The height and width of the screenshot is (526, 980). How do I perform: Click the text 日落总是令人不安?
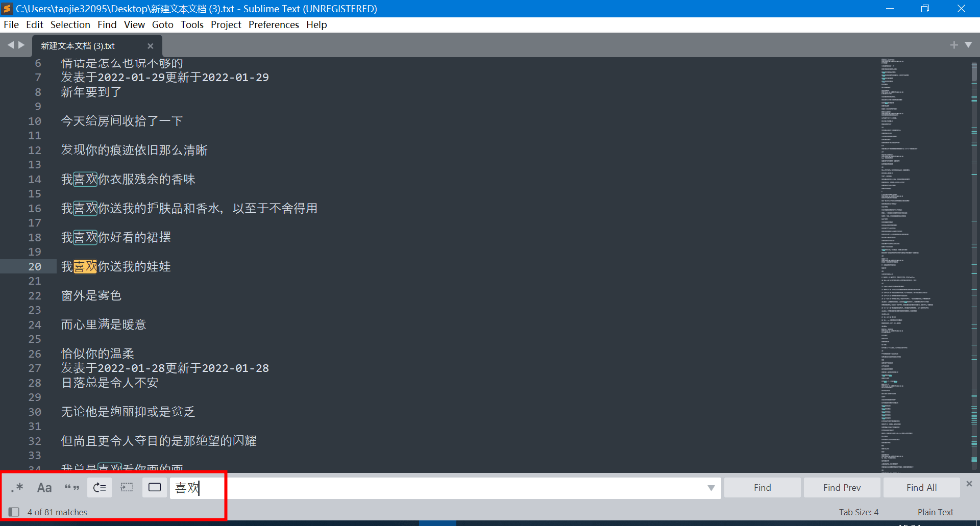[110, 383]
